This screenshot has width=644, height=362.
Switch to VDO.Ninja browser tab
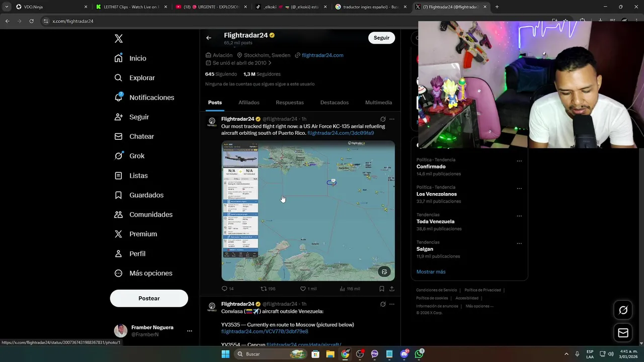click(50, 7)
